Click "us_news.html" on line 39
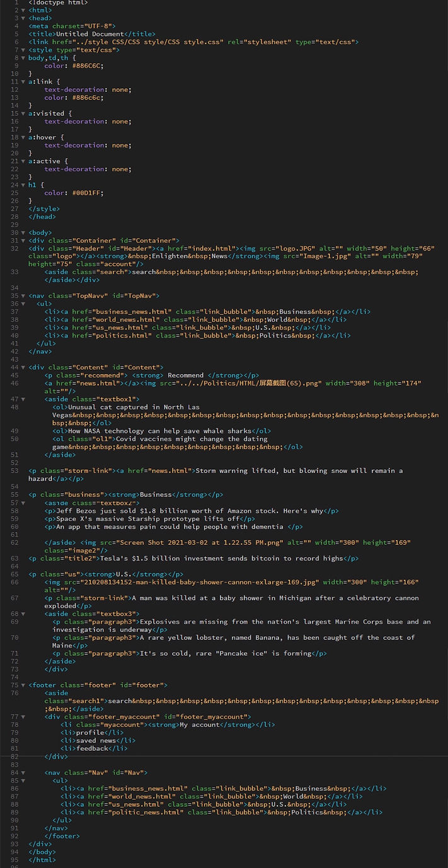Viewport: 448px width, 868px height. click(120, 328)
